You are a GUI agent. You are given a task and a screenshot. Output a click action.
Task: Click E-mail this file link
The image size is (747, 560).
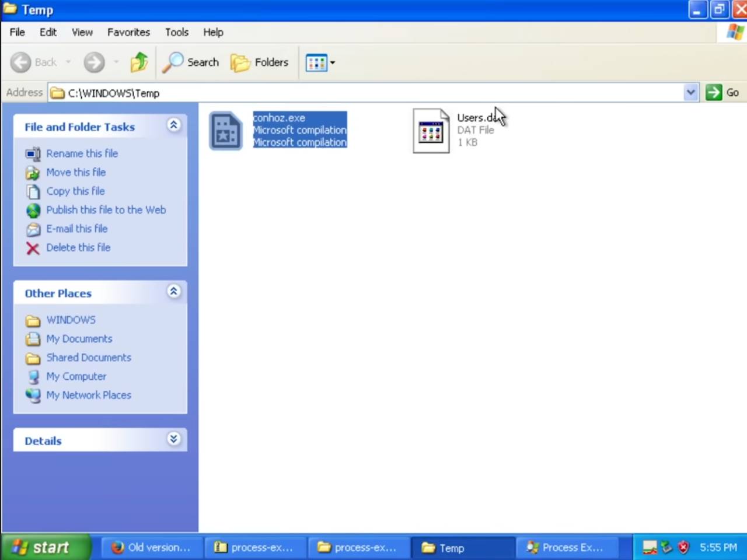point(77,229)
